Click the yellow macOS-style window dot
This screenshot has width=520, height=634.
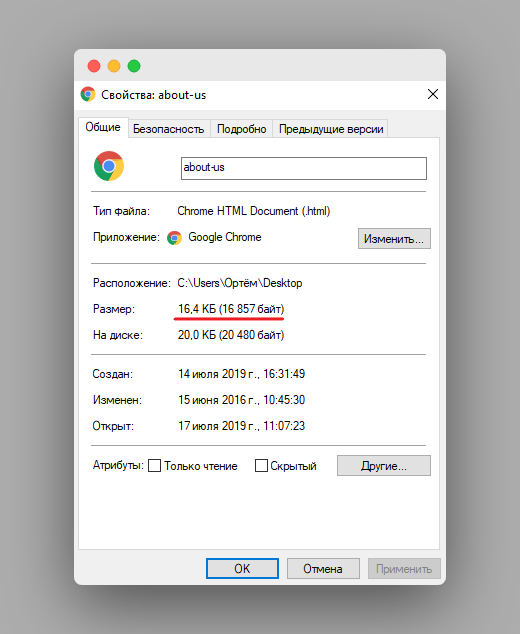[114, 66]
